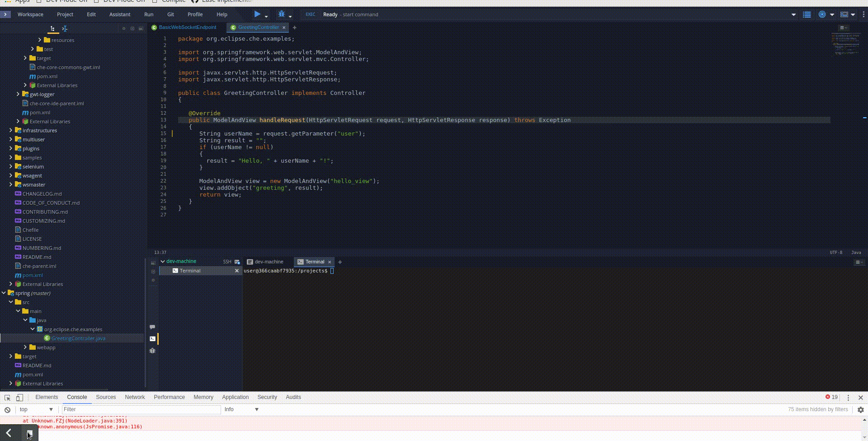Click the new terminal icon next to SSH
The image size is (868, 441).
pos(237,262)
